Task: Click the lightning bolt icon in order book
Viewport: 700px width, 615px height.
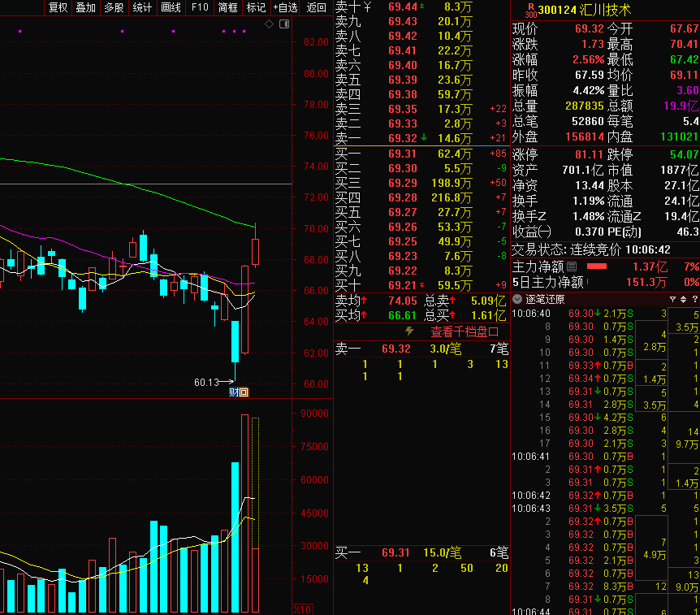Action: point(409,331)
